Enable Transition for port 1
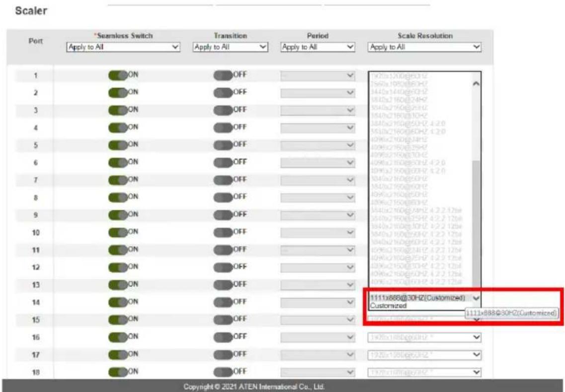565x392 pixels. pyautogui.click(x=223, y=76)
